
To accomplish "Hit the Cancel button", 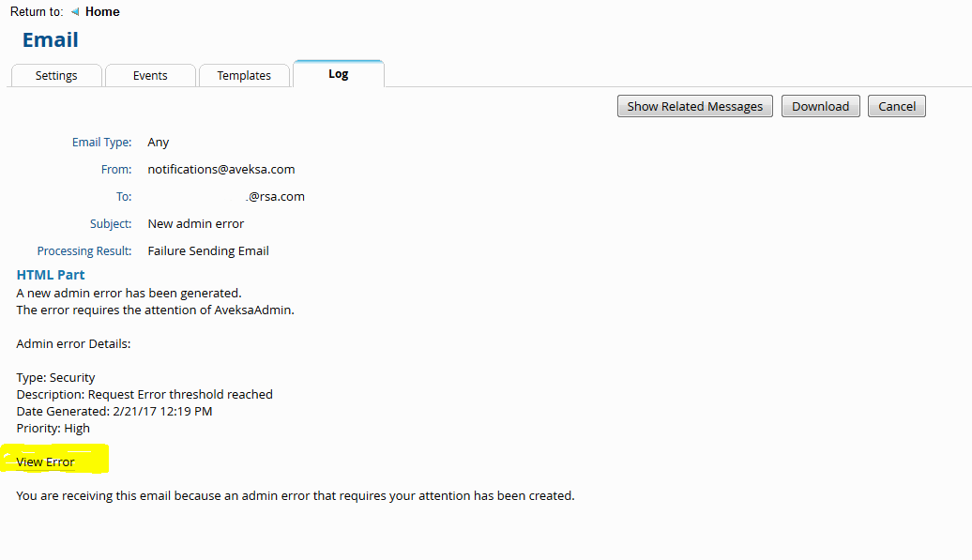I will (897, 106).
